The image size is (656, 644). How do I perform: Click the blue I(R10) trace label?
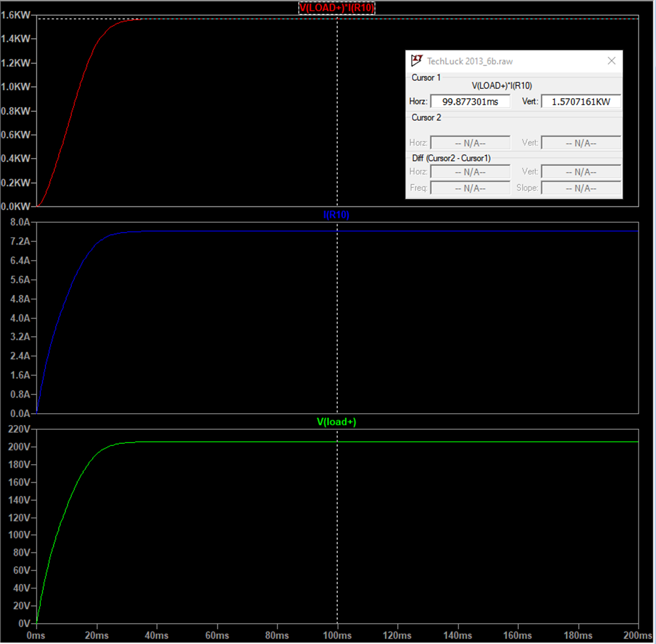click(x=336, y=215)
